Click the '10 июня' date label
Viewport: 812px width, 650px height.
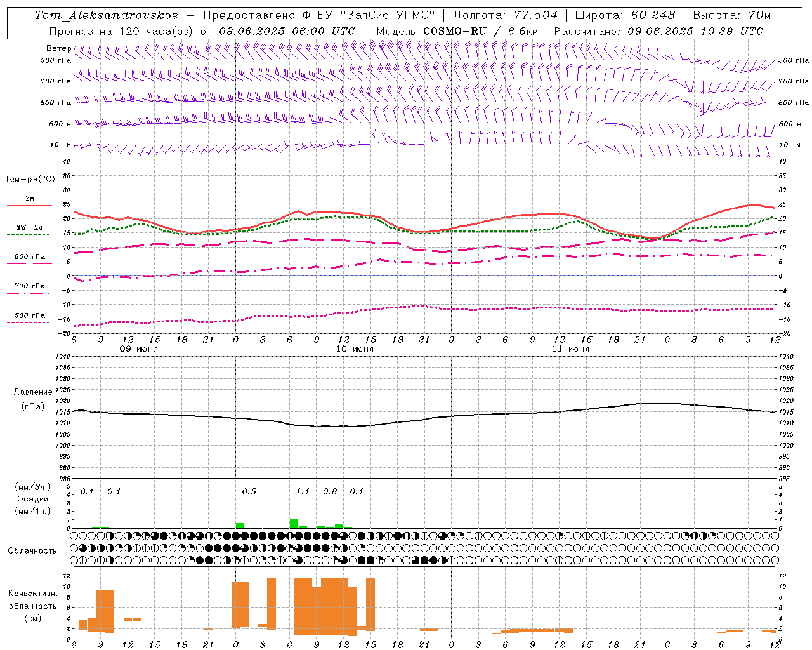355,349
